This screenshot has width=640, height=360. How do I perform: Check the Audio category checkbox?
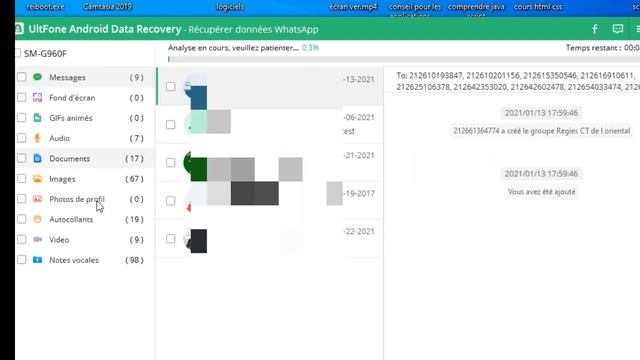point(22,138)
